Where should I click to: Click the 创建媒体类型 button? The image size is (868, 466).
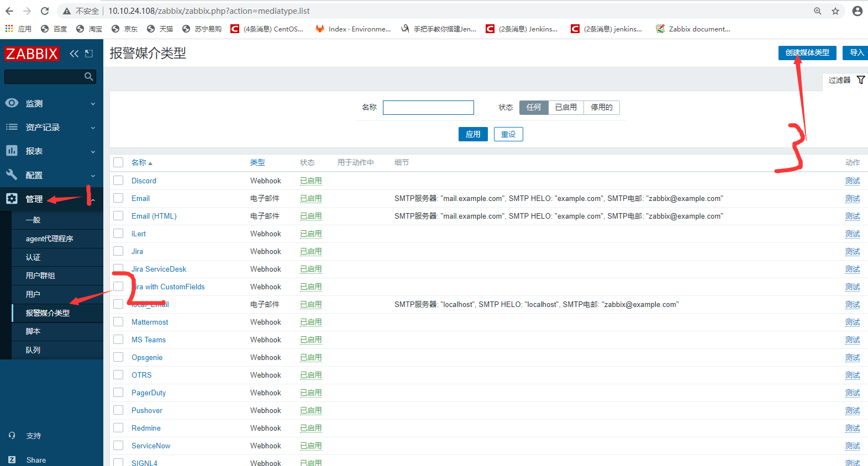[807, 52]
